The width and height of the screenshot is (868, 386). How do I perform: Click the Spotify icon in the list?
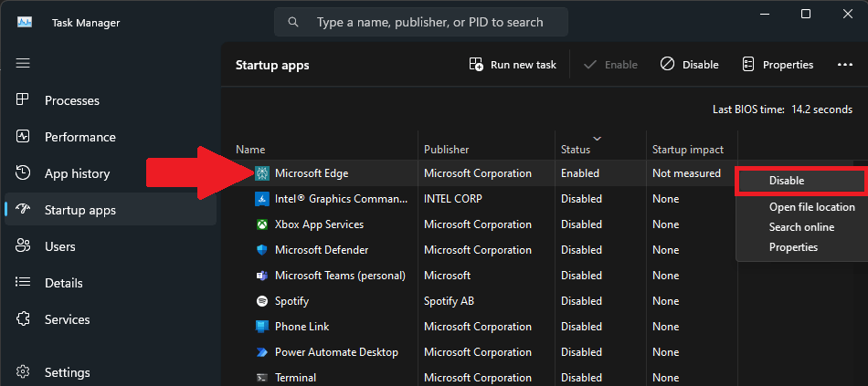(262, 301)
